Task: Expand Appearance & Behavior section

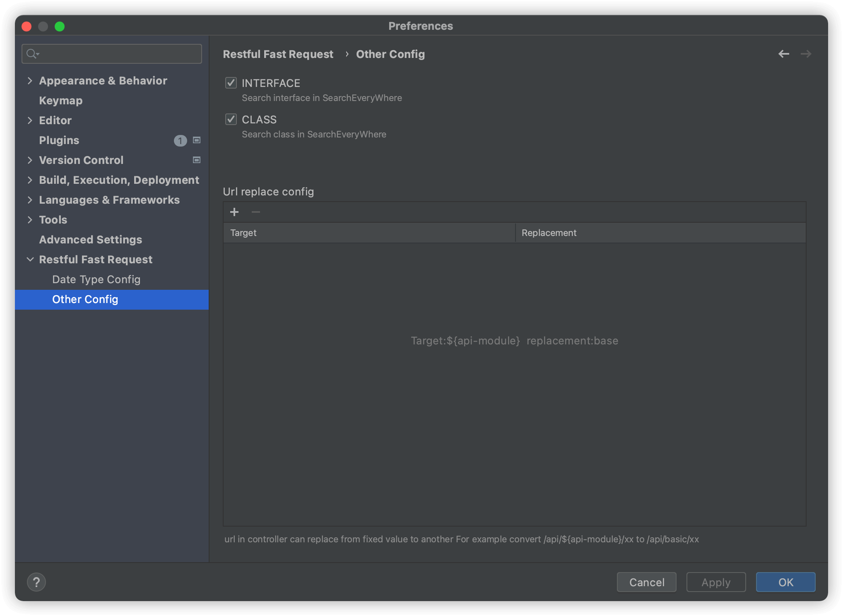Action: (x=30, y=81)
